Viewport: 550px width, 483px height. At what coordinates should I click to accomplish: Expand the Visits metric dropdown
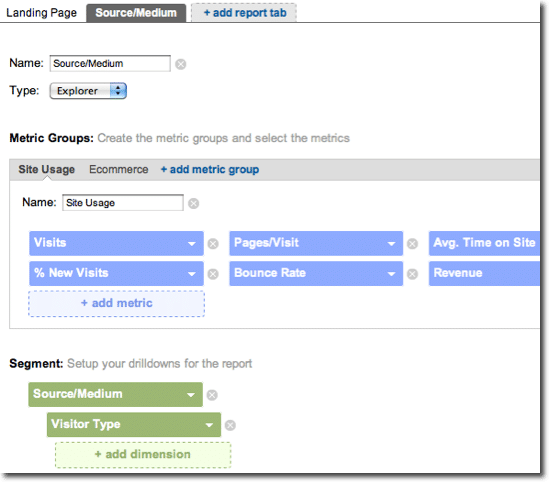click(192, 243)
